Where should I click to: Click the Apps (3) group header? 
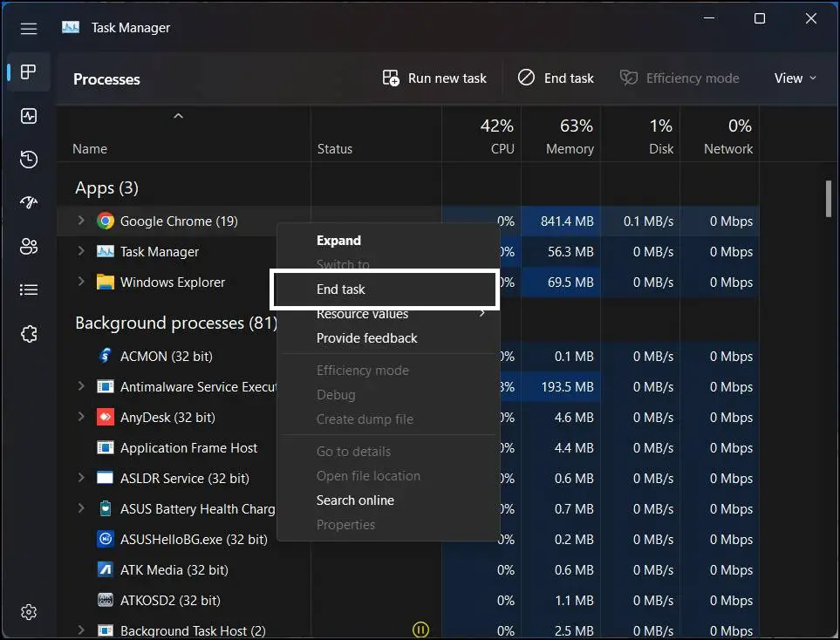click(106, 188)
